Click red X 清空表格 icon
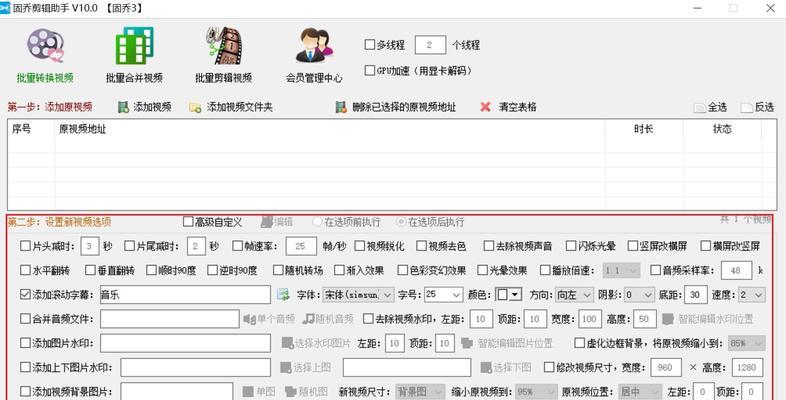 point(485,107)
